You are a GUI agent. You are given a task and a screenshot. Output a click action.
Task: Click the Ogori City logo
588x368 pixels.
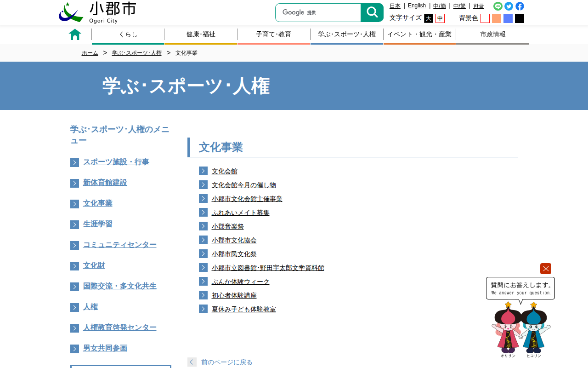(97, 12)
